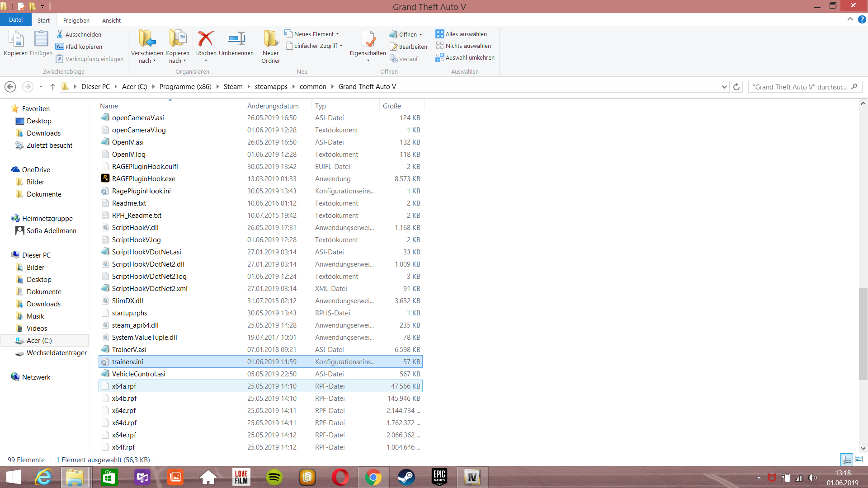Click the up-one-level arrow icon

coord(53,87)
